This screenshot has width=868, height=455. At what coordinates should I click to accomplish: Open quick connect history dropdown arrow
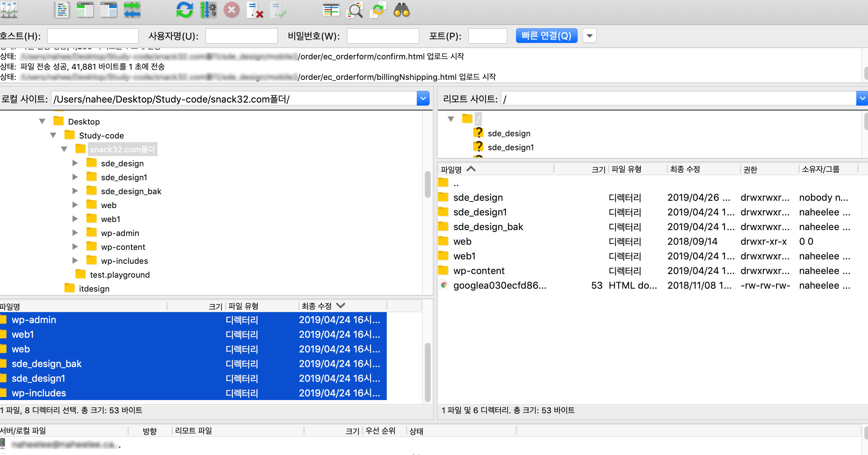pos(589,36)
